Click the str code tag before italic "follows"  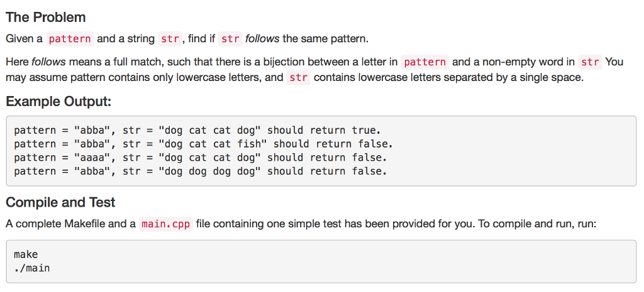coord(230,38)
